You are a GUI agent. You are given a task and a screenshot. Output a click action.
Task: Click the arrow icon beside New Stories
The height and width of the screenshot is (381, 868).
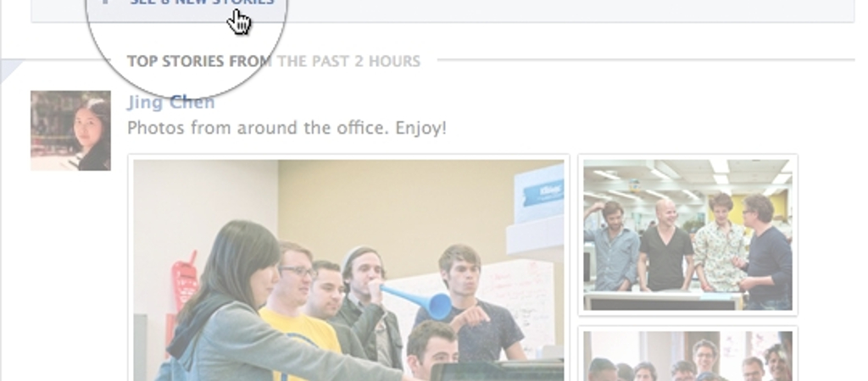tap(105, 2)
